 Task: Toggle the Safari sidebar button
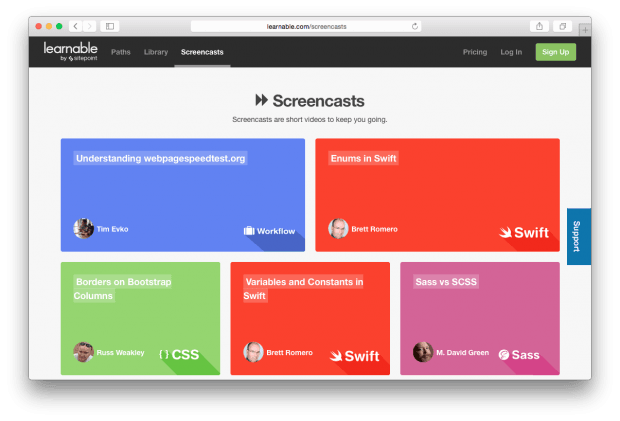(x=110, y=26)
